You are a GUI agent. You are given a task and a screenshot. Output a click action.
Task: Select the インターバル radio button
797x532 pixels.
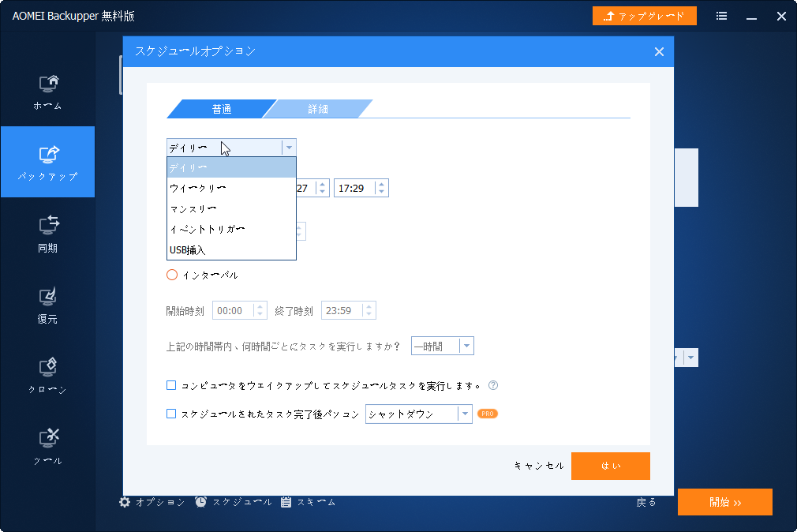coord(172,275)
